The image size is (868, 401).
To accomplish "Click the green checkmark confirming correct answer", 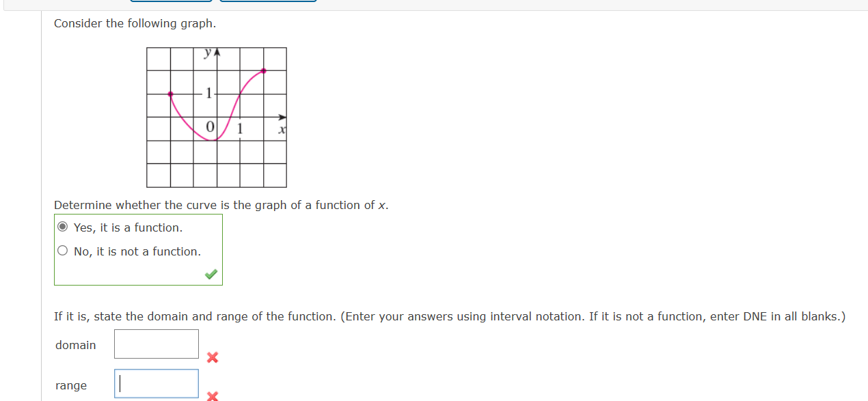I will pyautogui.click(x=211, y=273).
